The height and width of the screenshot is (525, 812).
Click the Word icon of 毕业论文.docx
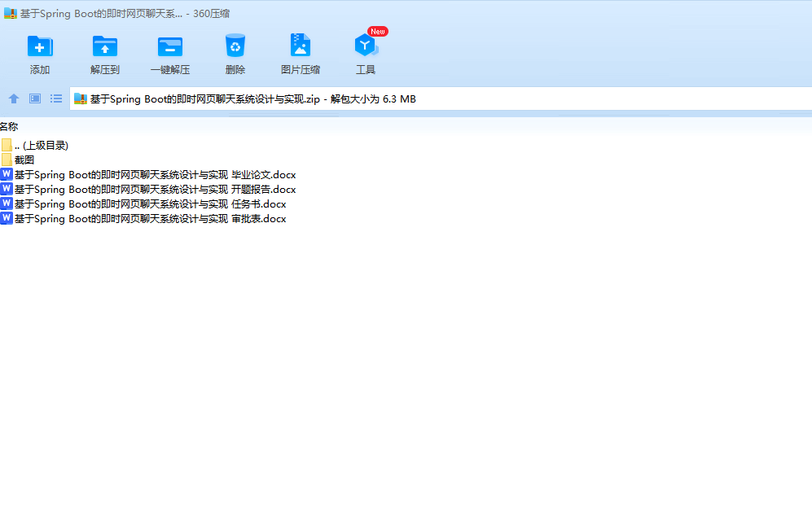pyautogui.click(x=7, y=174)
